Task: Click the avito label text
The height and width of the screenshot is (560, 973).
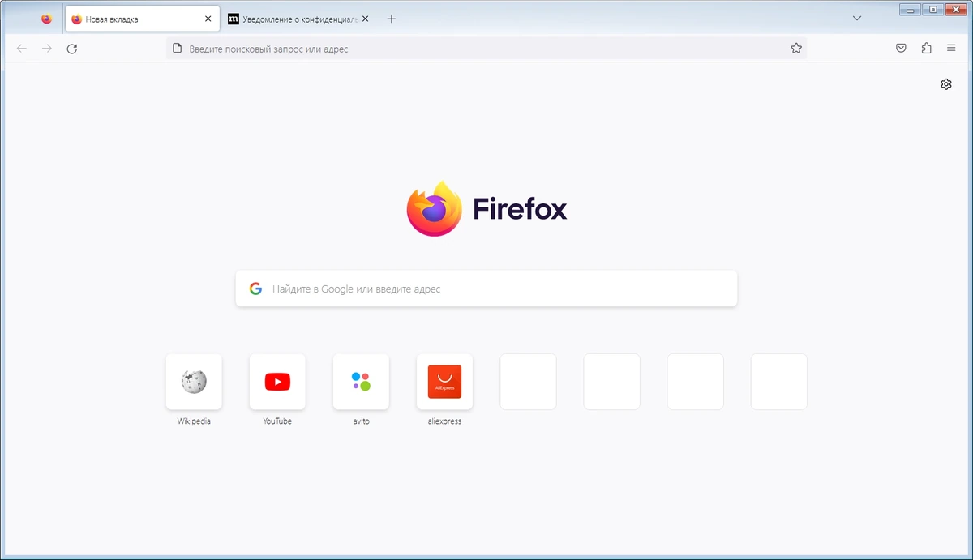Action: (361, 421)
